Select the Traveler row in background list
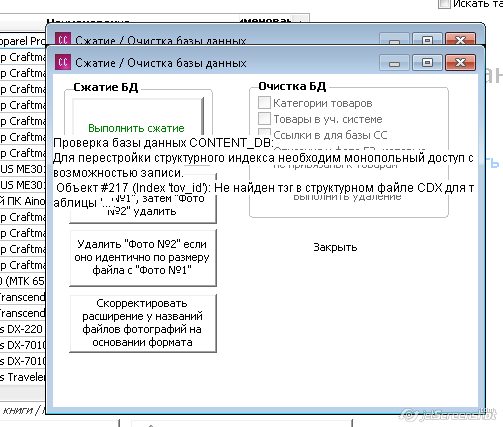503x427 pixels. click(23, 377)
